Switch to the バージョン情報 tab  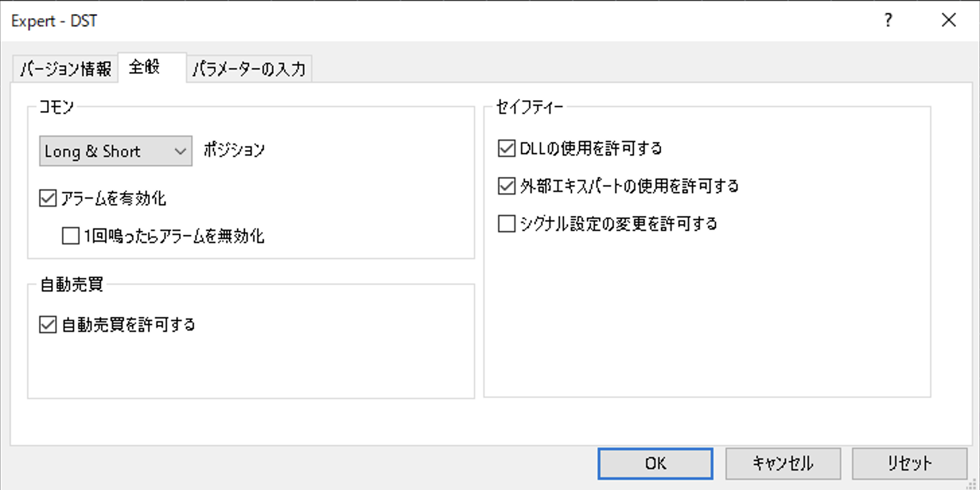pos(65,69)
